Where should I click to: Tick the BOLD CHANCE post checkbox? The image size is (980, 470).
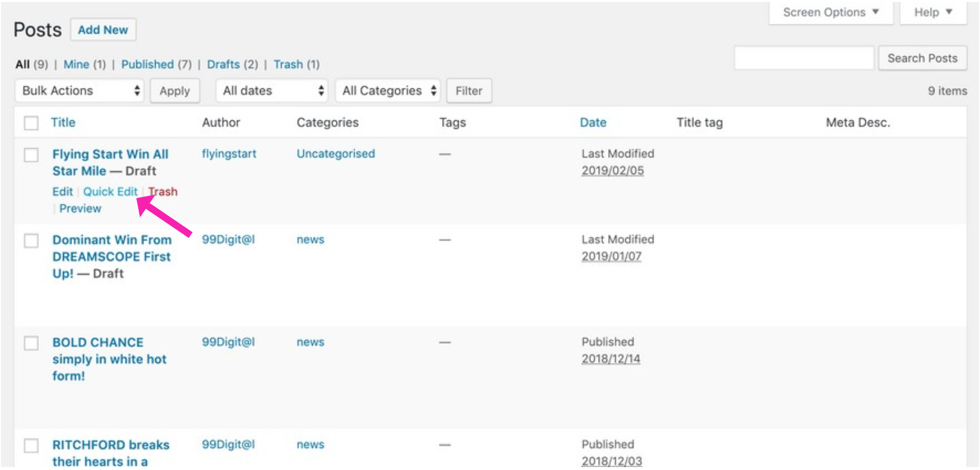[x=31, y=343]
